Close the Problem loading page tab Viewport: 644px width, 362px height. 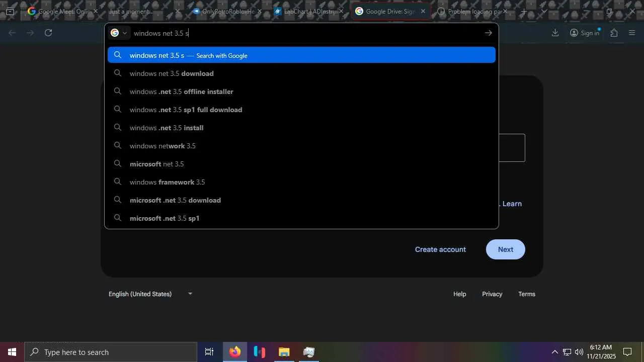click(505, 11)
